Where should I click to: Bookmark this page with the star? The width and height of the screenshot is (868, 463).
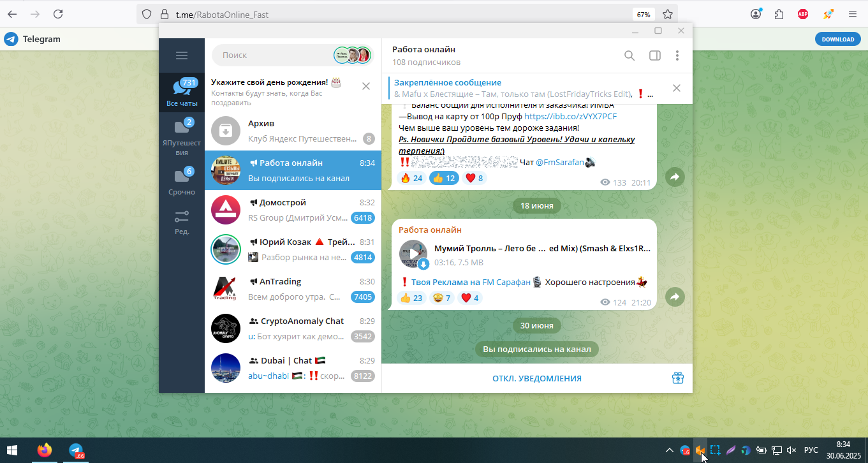[x=667, y=14]
